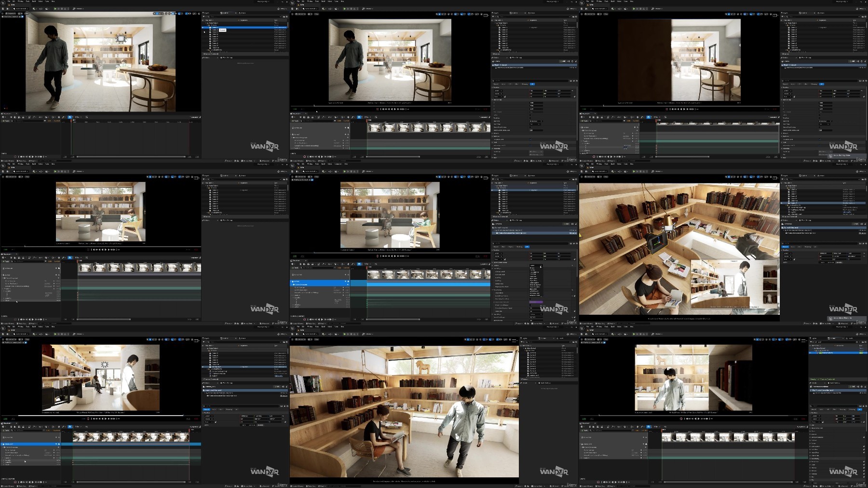Viewport: 868px width, 488px height.
Task: Select highlighted CameraComponent row in center frame Details
Action: (534, 233)
